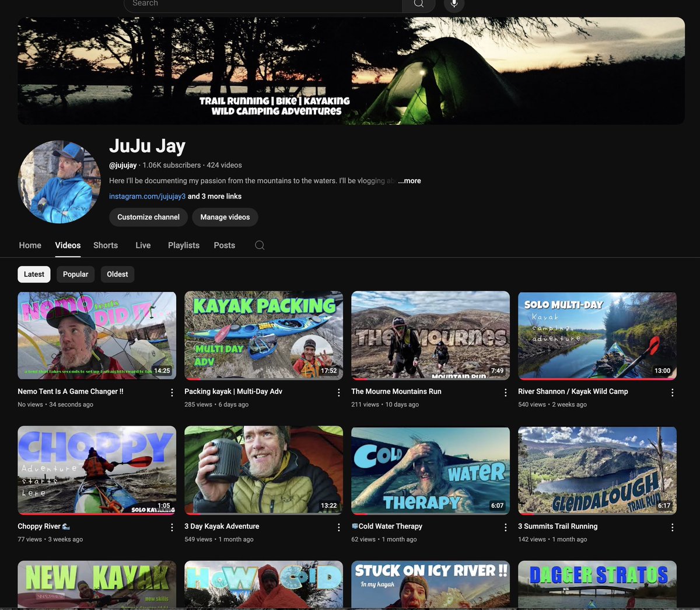This screenshot has height=610, width=700.
Task: Click '142 views • 1 month ago' text
Action: click(x=552, y=539)
